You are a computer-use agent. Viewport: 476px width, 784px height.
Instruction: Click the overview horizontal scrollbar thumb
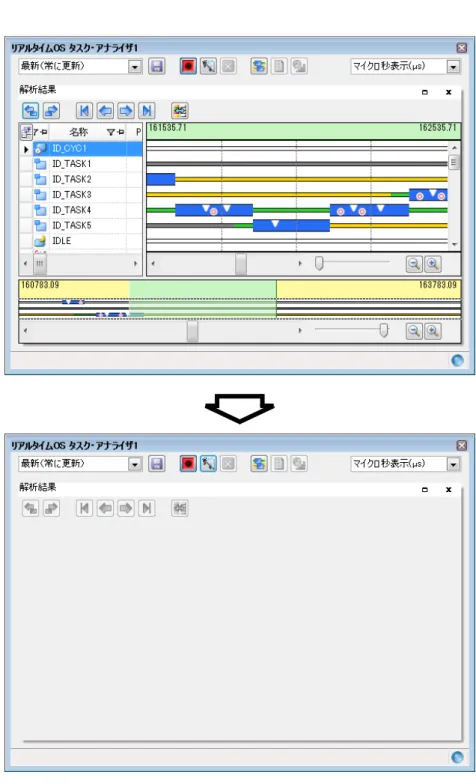point(192,331)
